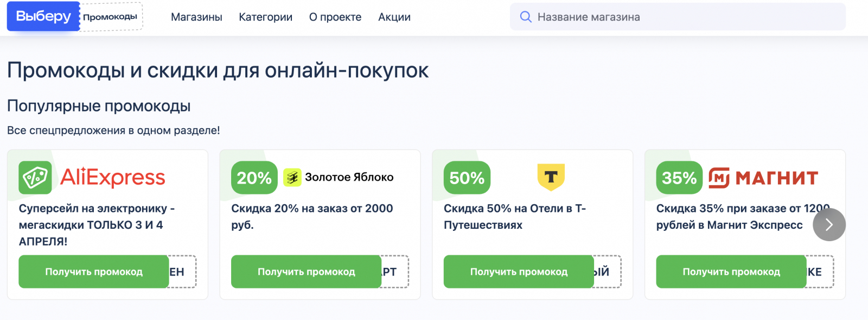The height and width of the screenshot is (320, 868).
Task: Click the green 20% discount badge
Action: [254, 178]
